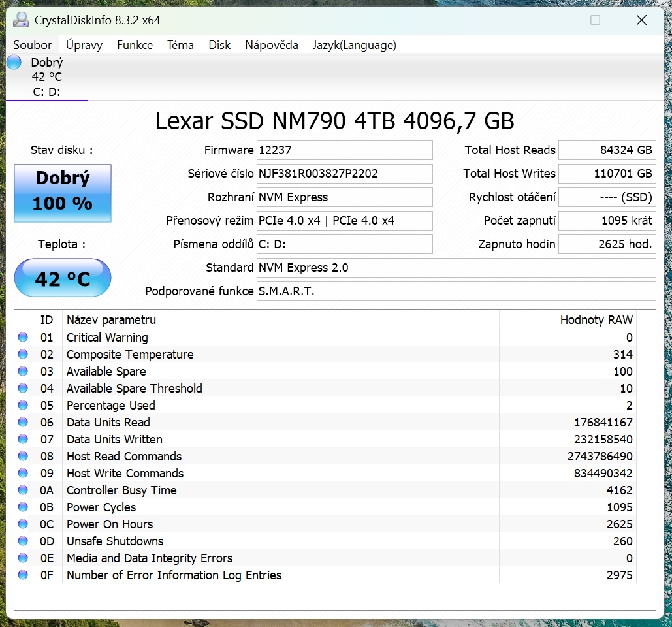
Task: Close the CrystalDiskInfo window
Action: point(641,20)
